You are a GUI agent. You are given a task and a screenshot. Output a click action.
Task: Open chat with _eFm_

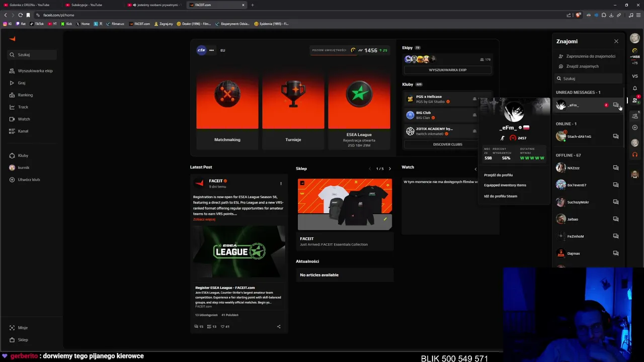[615, 105]
